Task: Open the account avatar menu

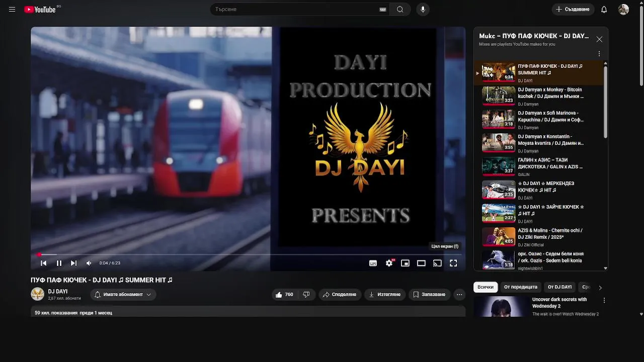Action: (x=623, y=10)
